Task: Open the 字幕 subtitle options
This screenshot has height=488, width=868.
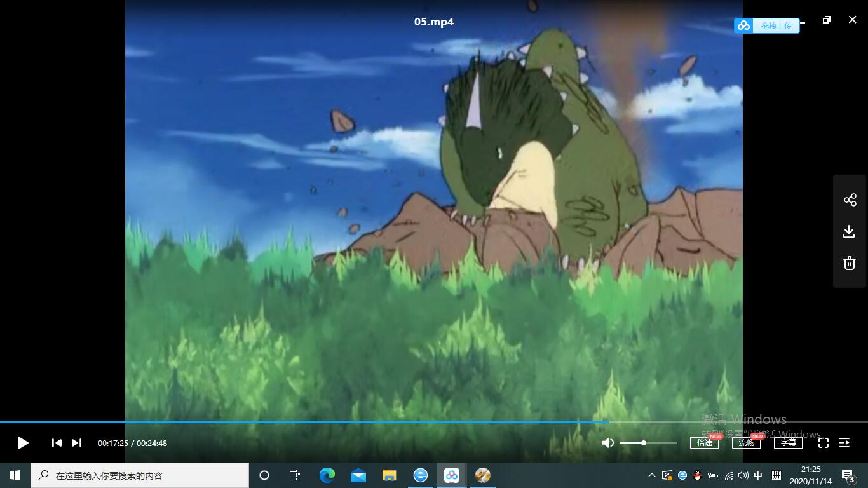Action: [x=789, y=443]
